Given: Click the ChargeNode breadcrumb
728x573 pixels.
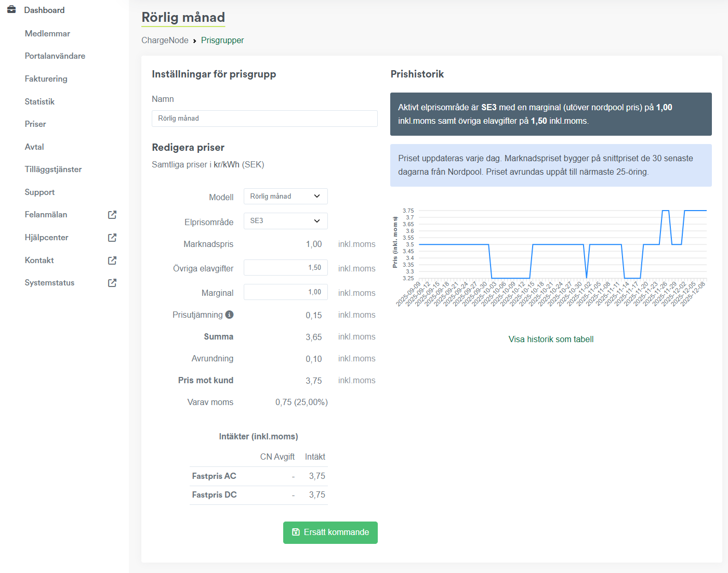Looking at the screenshot, I should (165, 40).
